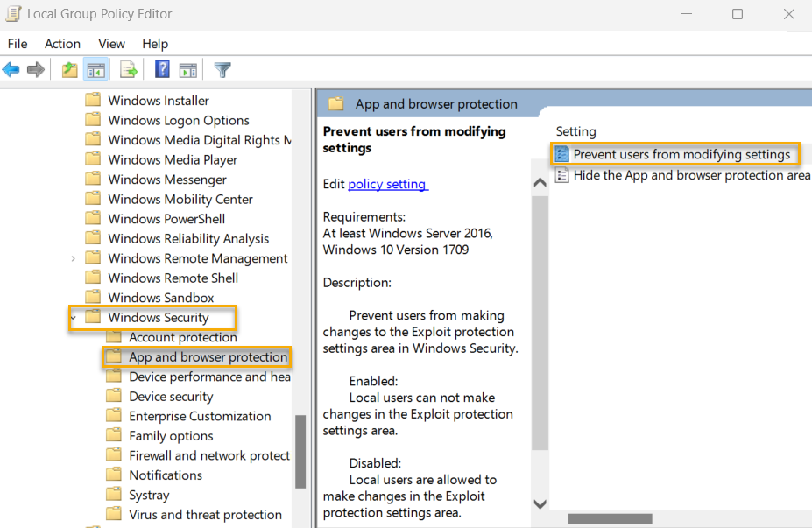Open Help using the blue question mark icon
Viewport: 812px width, 528px height.
pos(162,69)
